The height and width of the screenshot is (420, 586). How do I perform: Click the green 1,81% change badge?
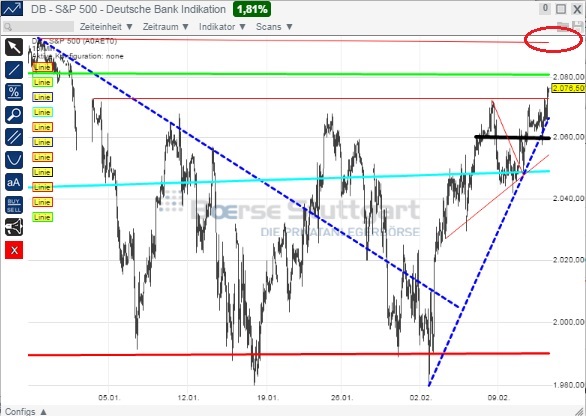(x=252, y=9)
